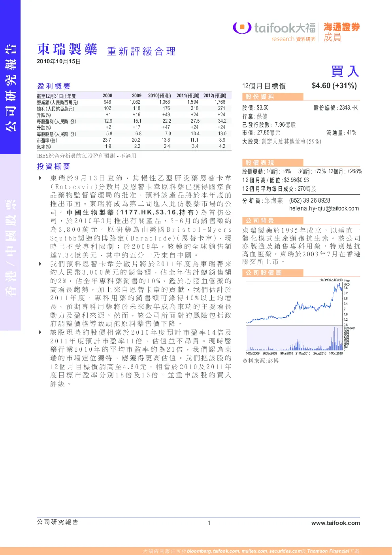The width and height of the screenshot is (392, 555).
Task: Click the 海通證券 成員 logo text
Action: point(341,32)
